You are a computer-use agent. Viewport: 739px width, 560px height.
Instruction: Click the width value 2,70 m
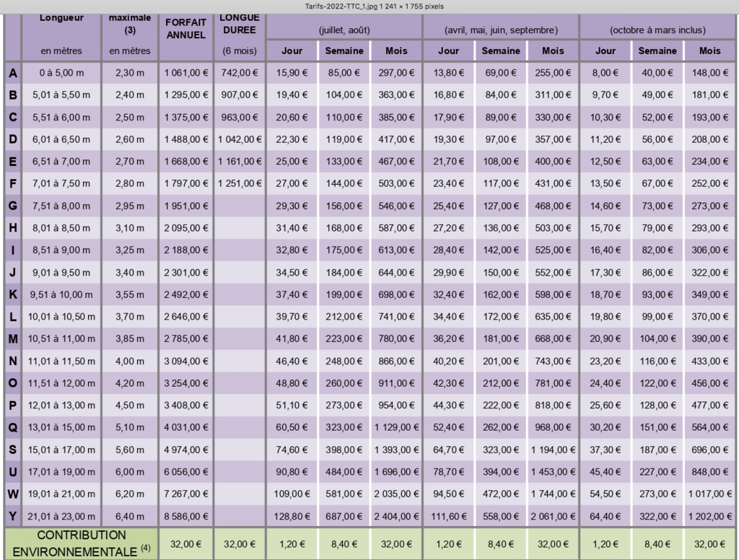tap(130, 162)
